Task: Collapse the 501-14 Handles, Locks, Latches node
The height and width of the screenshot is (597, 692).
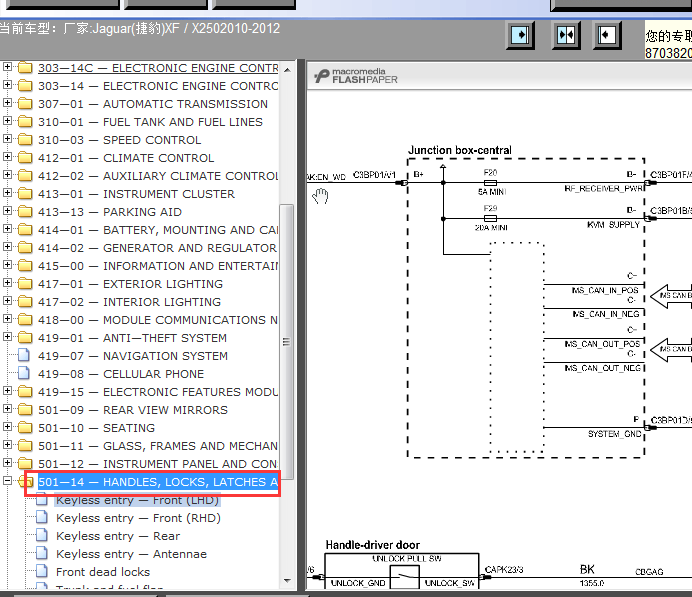Action: [x=7, y=481]
